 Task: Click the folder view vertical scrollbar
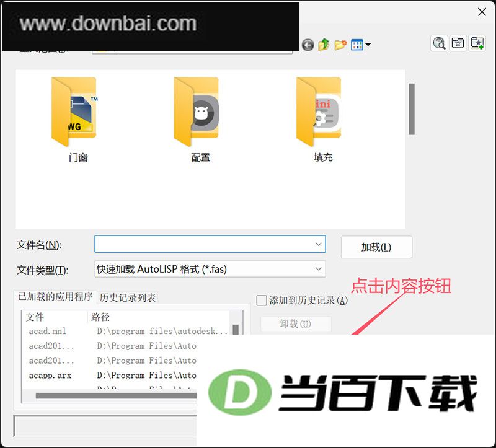[x=411, y=109]
